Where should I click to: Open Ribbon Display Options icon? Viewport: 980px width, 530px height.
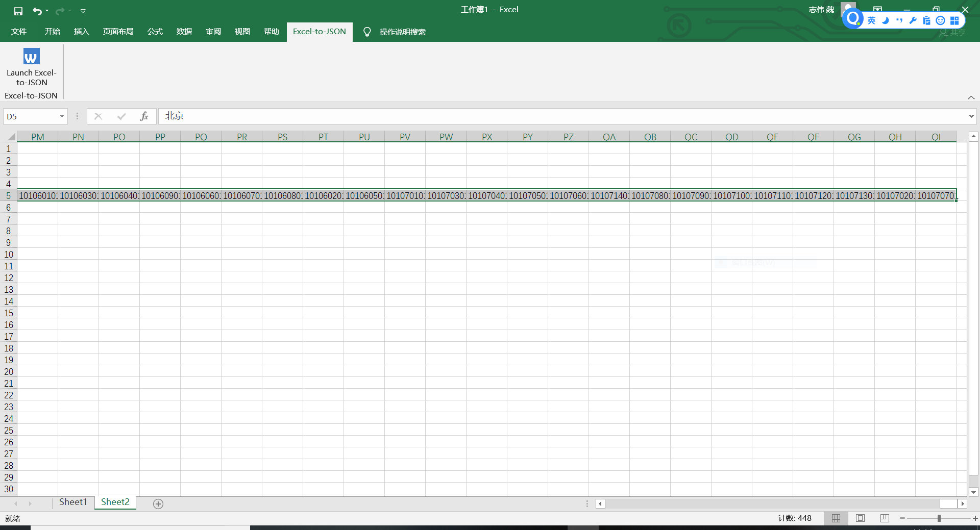point(877,10)
